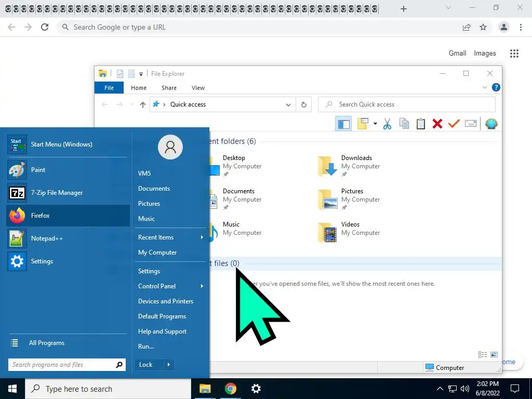Select the Documents folder in Quick access

236,199
